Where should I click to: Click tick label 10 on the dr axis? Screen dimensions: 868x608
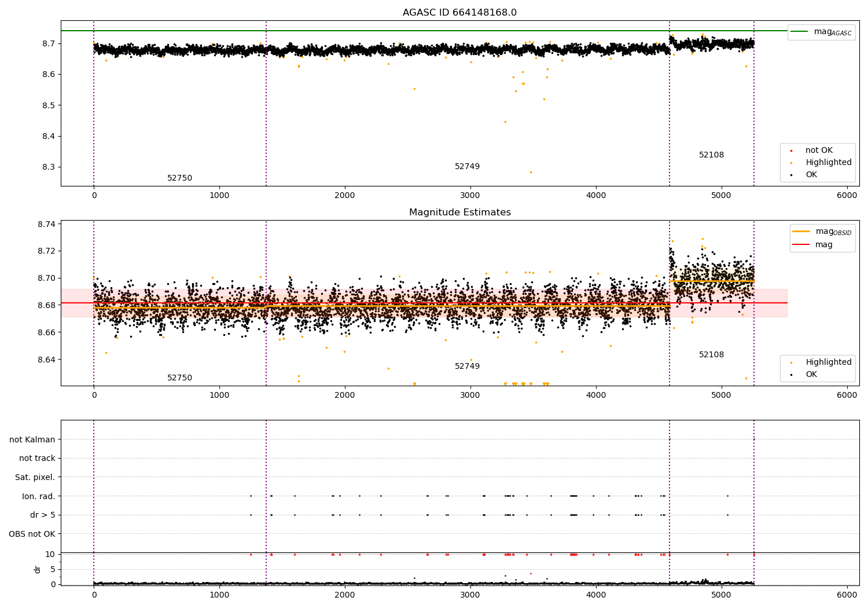click(50, 554)
